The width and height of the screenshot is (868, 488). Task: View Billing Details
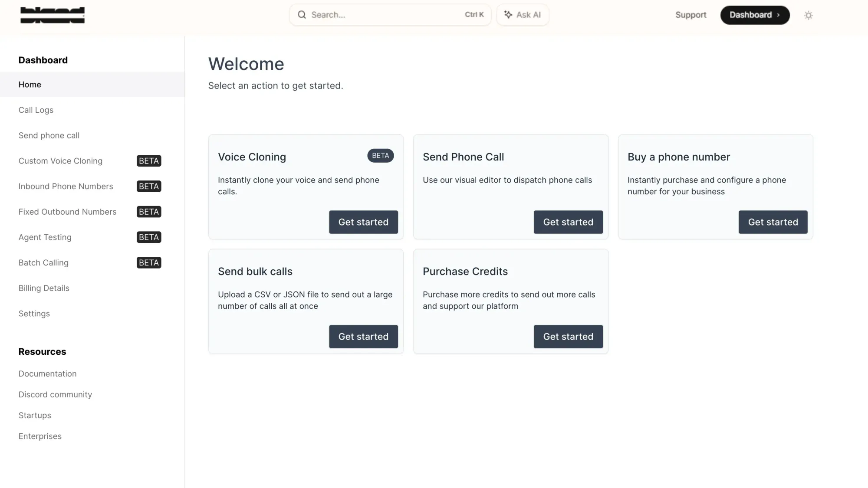tap(44, 288)
